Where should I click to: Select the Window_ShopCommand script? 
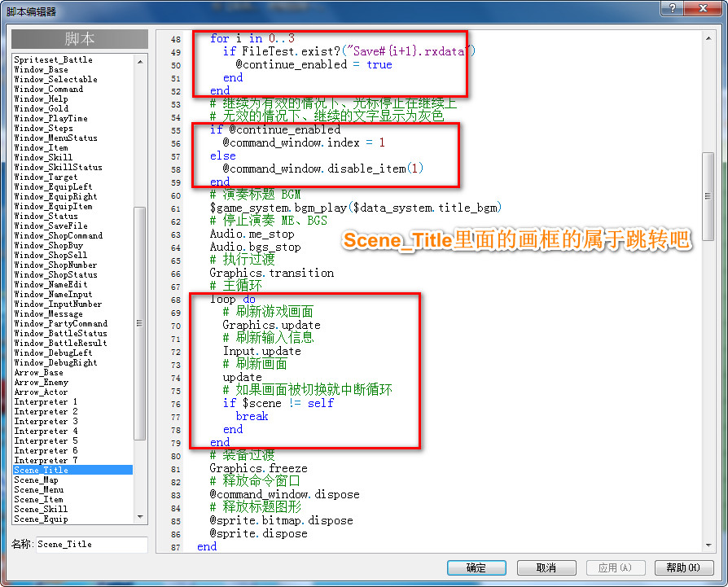point(59,235)
